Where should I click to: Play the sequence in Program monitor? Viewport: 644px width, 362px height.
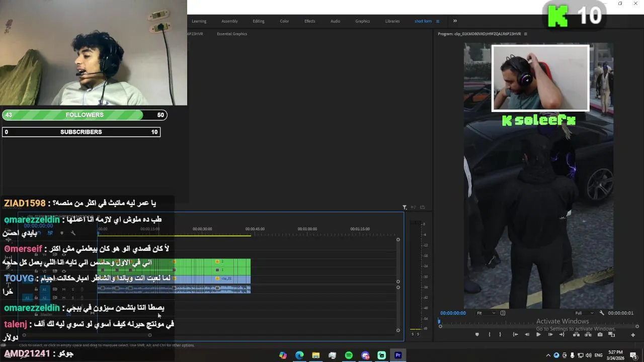[x=538, y=334]
